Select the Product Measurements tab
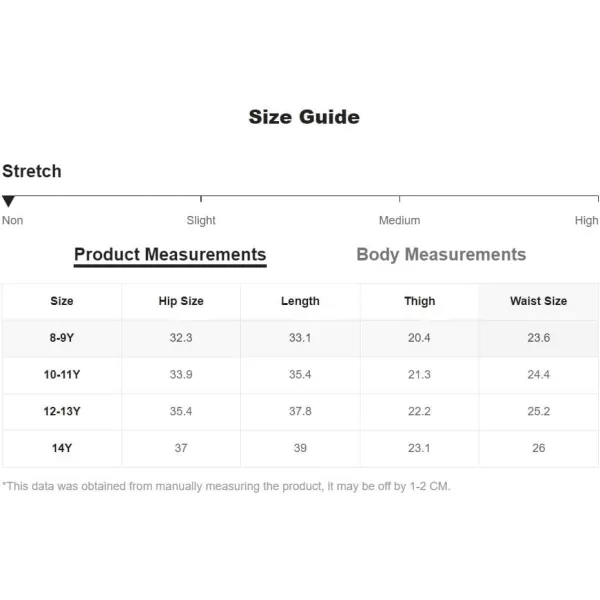600x600 pixels. (170, 255)
